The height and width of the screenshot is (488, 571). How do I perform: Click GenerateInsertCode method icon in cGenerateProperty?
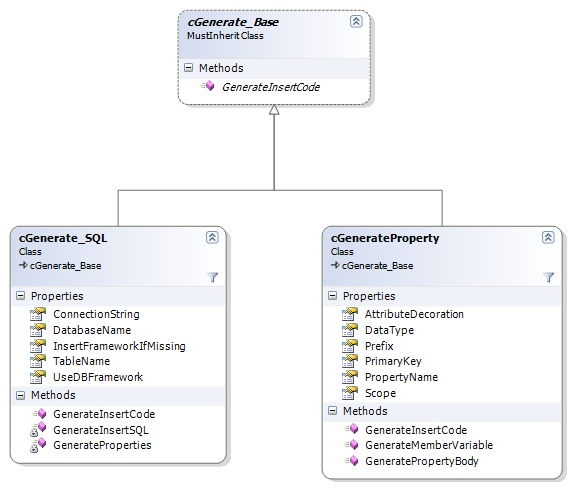coord(351,429)
